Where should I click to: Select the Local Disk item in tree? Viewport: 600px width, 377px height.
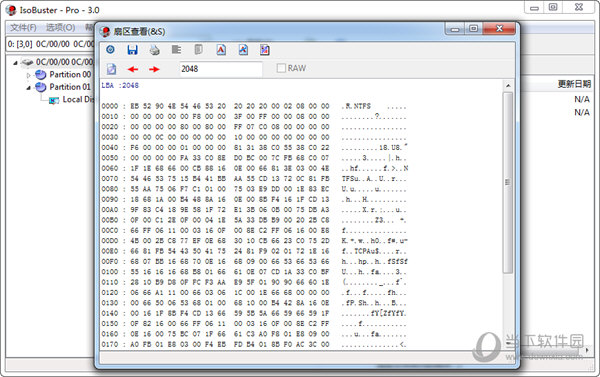pos(78,100)
